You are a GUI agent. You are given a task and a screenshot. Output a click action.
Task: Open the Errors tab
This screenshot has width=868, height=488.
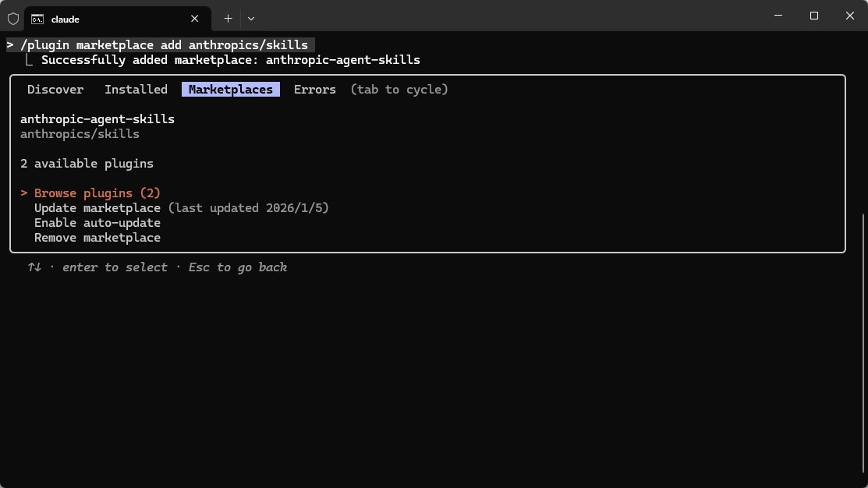[x=314, y=90]
